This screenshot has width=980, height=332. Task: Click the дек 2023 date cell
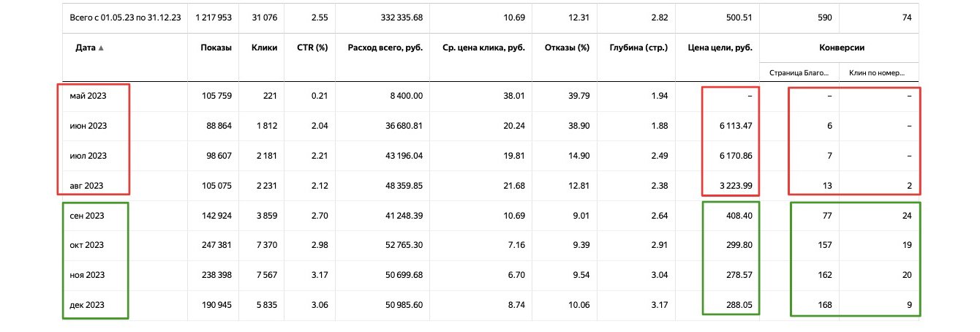88,304
